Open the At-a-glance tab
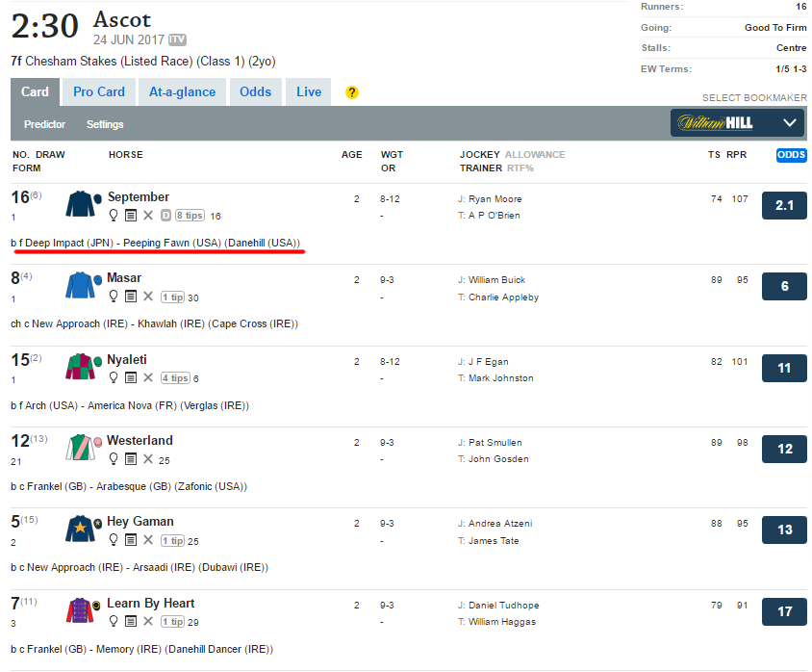This screenshot has width=812, height=672. (x=182, y=92)
